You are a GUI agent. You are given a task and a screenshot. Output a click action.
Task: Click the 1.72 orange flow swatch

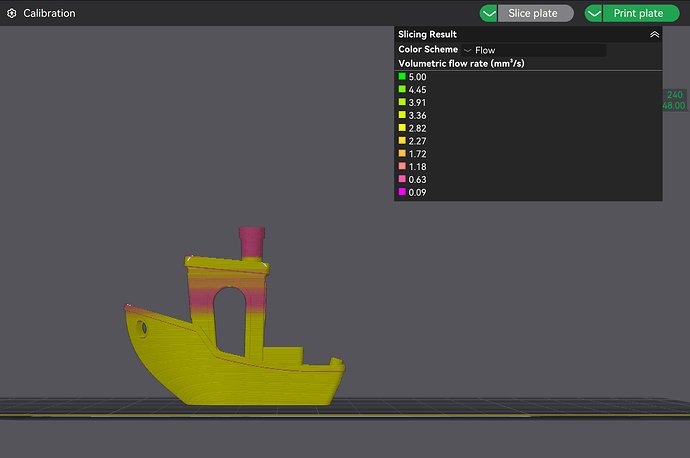[x=402, y=153]
